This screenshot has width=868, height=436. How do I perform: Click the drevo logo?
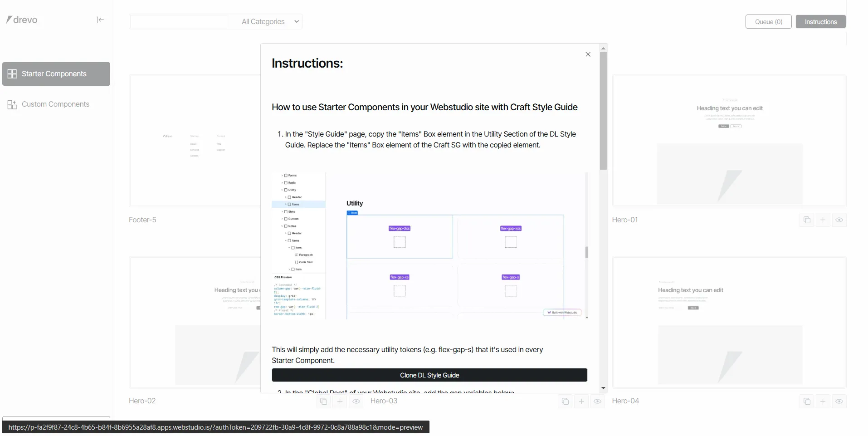[22, 20]
